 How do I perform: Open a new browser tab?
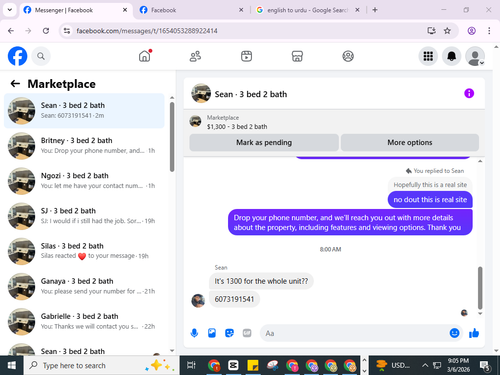point(375,10)
